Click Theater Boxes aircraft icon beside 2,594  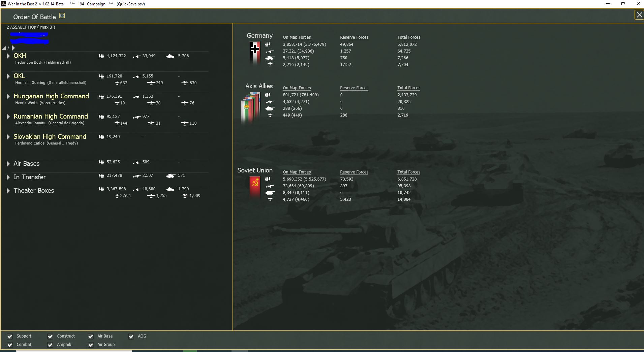[117, 196]
